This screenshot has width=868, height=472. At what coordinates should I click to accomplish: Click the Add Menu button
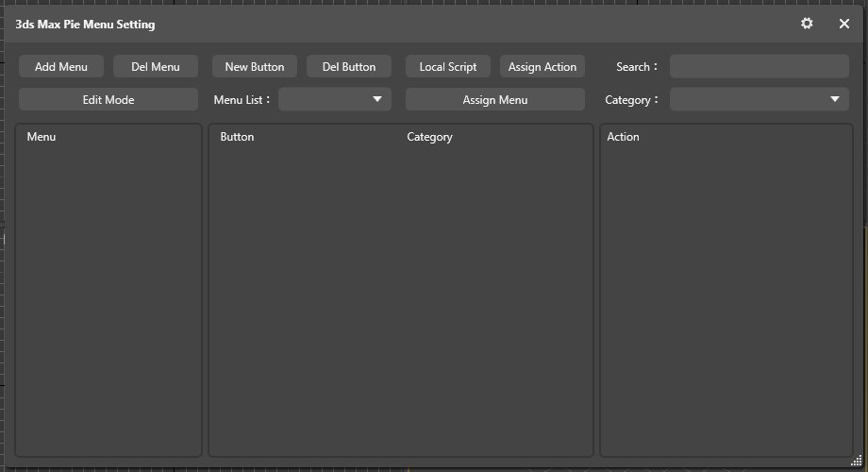coord(61,66)
